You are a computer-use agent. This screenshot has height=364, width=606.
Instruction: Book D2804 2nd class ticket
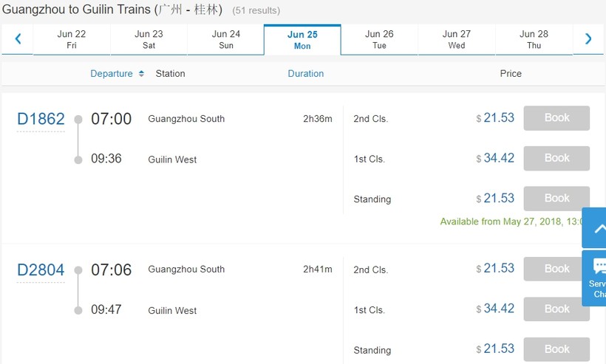pyautogui.click(x=556, y=269)
